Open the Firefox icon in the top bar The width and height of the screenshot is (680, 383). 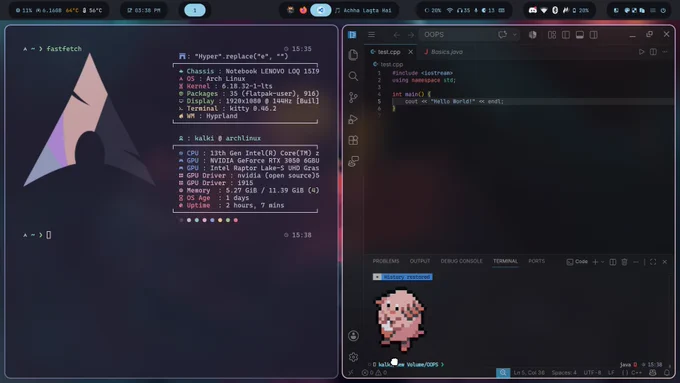[303, 10]
